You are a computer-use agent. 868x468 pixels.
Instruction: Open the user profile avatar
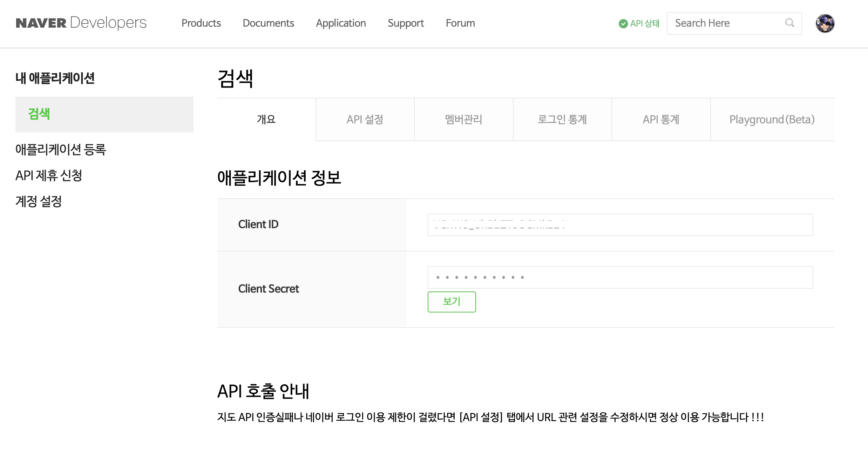825,23
